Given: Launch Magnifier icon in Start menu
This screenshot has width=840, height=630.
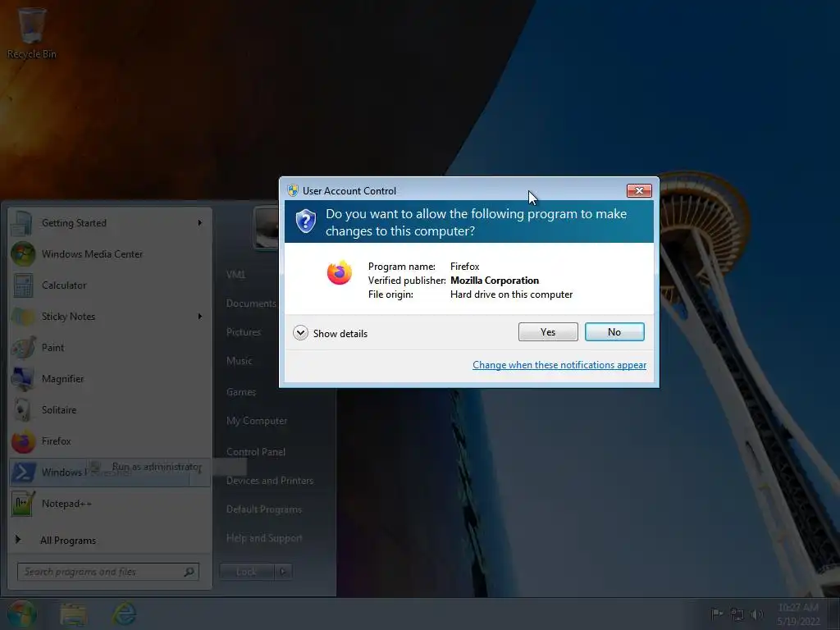Looking at the screenshot, I should tap(23, 379).
